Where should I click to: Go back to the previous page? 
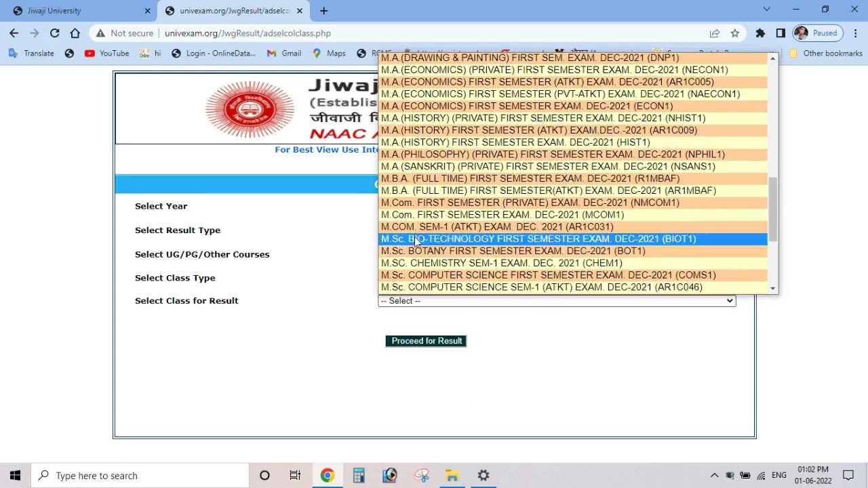pos(14,33)
